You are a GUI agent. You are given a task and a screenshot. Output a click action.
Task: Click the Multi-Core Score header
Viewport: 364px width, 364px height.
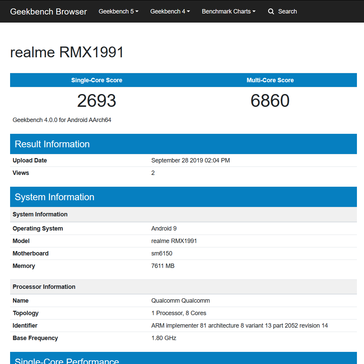pos(270,80)
